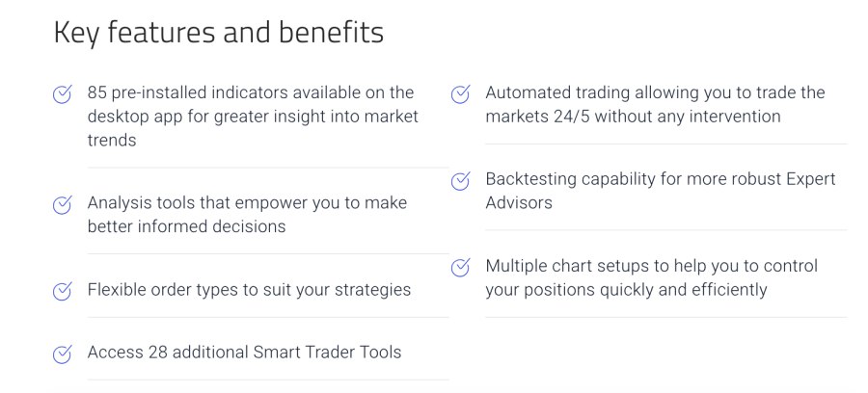Click Flexible order types feature text
This screenshot has width=868, height=393.
click(249, 290)
